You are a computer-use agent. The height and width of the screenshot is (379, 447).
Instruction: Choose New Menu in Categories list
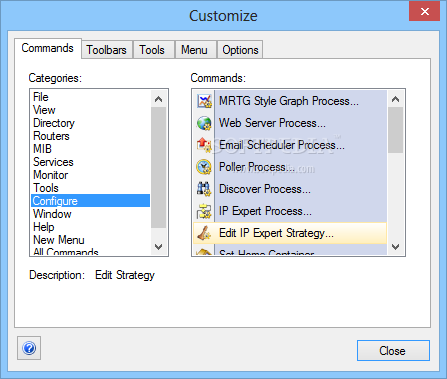59,240
